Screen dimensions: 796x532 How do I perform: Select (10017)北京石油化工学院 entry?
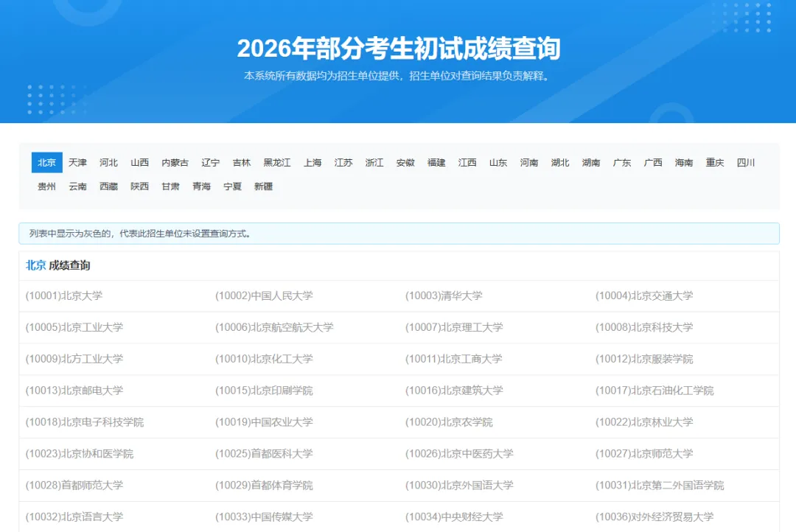click(654, 390)
